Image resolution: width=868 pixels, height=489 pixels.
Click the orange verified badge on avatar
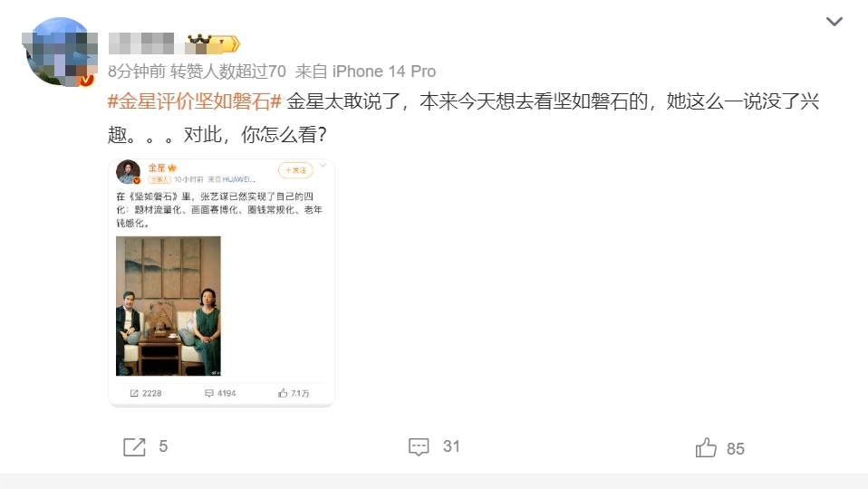point(86,81)
